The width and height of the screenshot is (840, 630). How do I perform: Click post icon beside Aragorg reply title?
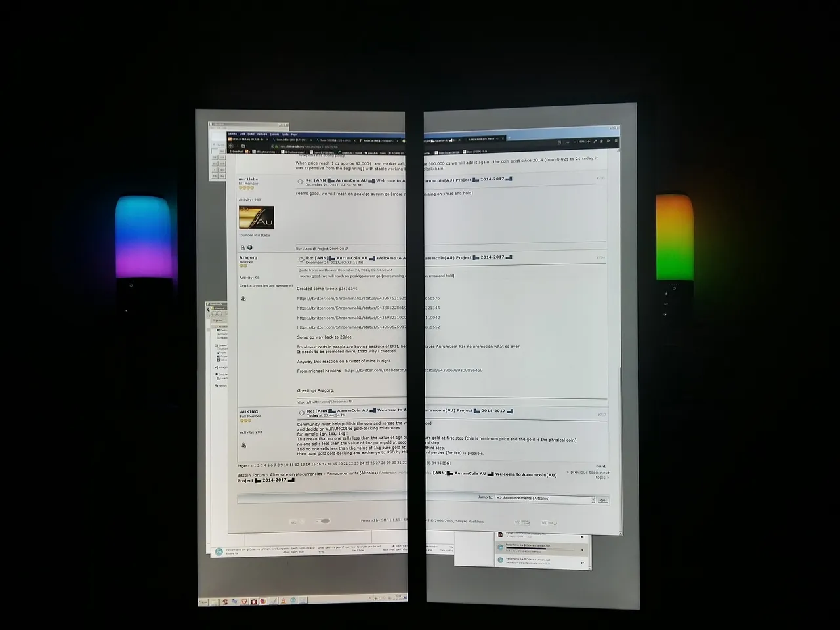[x=301, y=259]
